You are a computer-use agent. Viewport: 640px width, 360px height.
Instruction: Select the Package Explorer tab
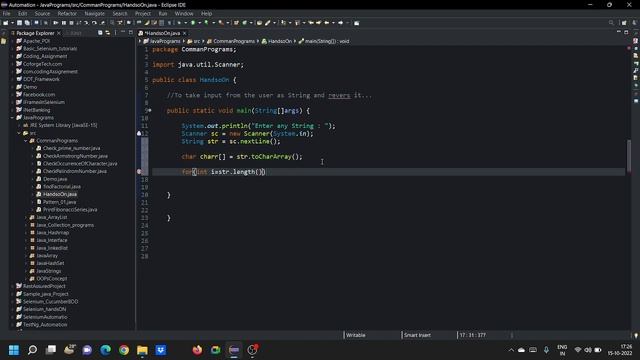coord(35,33)
